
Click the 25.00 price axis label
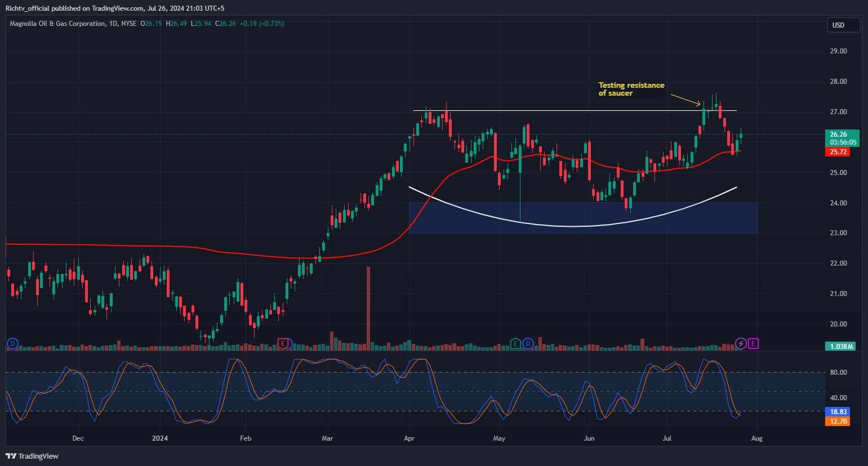click(x=838, y=173)
